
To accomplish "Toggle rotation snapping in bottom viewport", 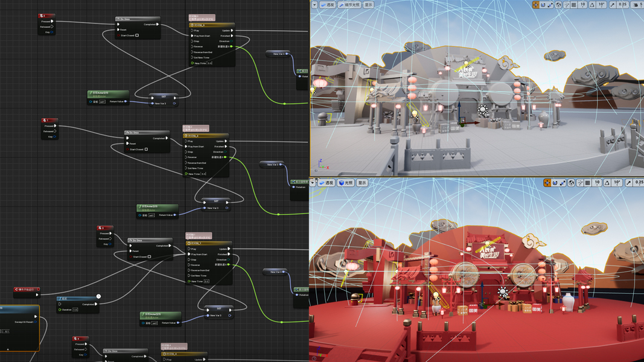I will coord(607,183).
